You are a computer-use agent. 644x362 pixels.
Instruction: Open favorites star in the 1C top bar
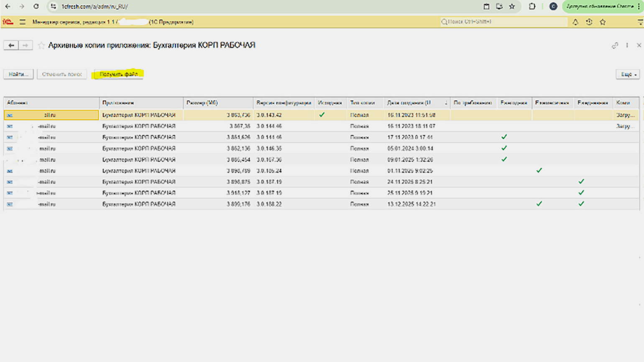click(603, 22)
